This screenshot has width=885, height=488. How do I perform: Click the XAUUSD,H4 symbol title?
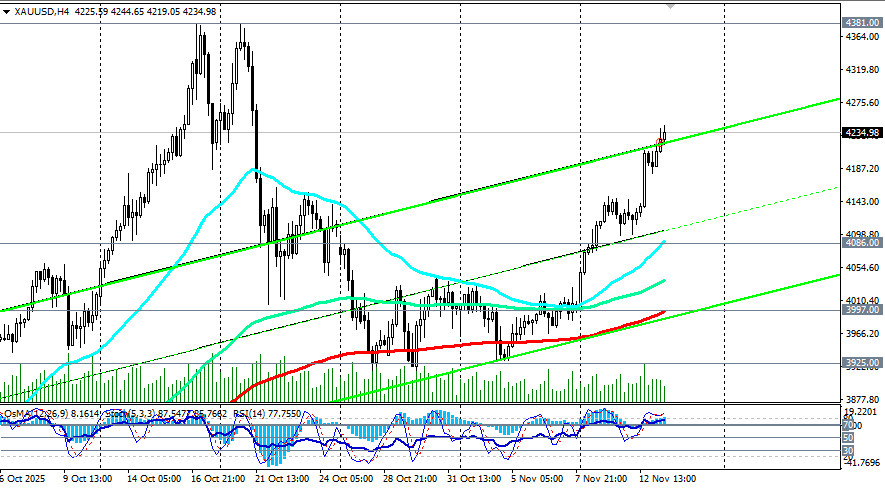click(x=38, y=11)
